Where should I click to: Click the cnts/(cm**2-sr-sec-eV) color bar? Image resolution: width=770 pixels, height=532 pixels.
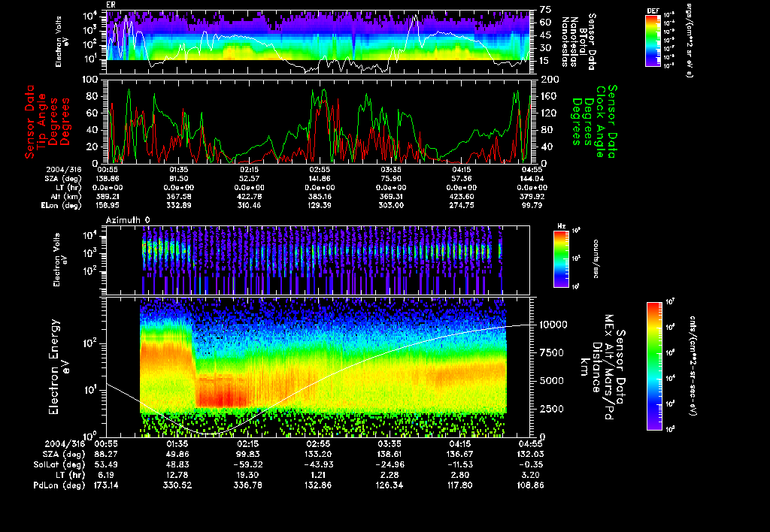click(654, 366)
